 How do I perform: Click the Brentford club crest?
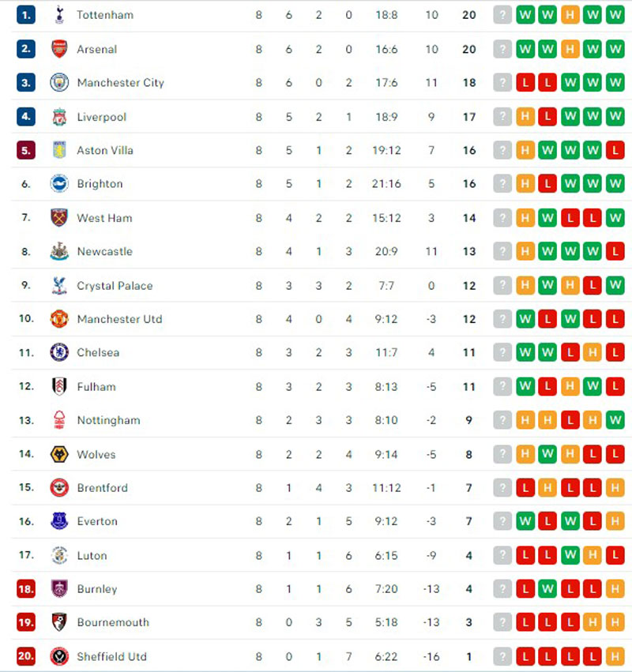coord(59,488)
